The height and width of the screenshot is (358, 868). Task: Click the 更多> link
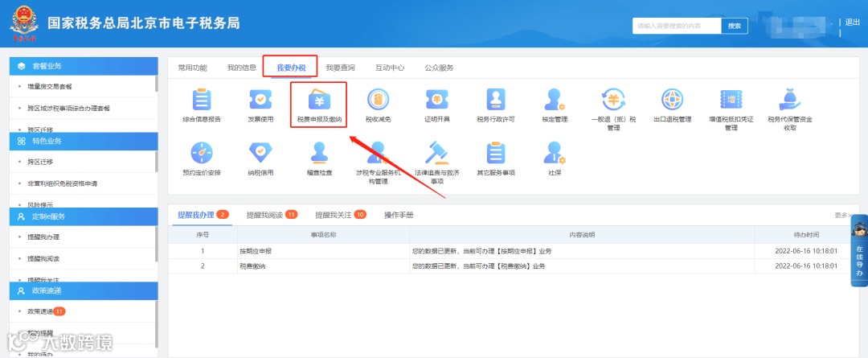click(x=843, y=215)
